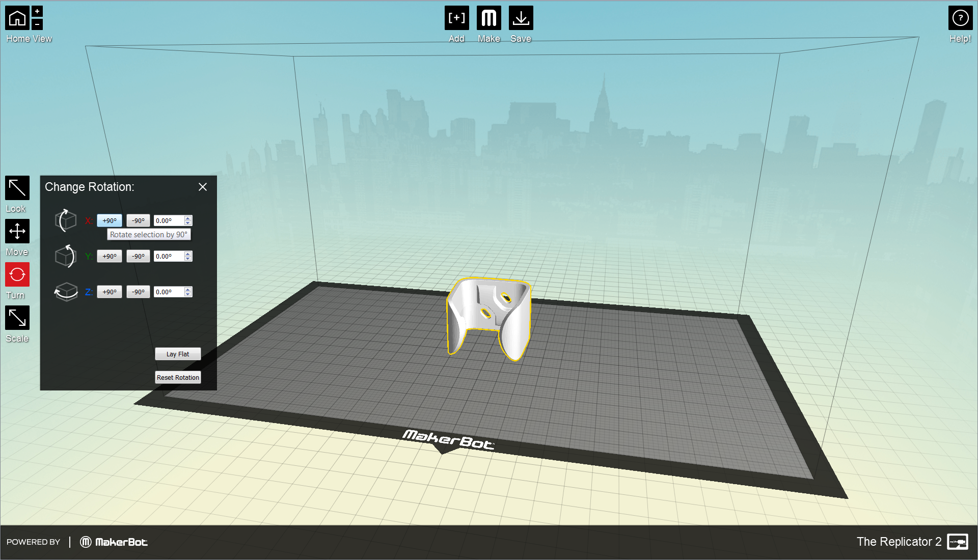Increment the X rotation stepper up

[188, 218]
